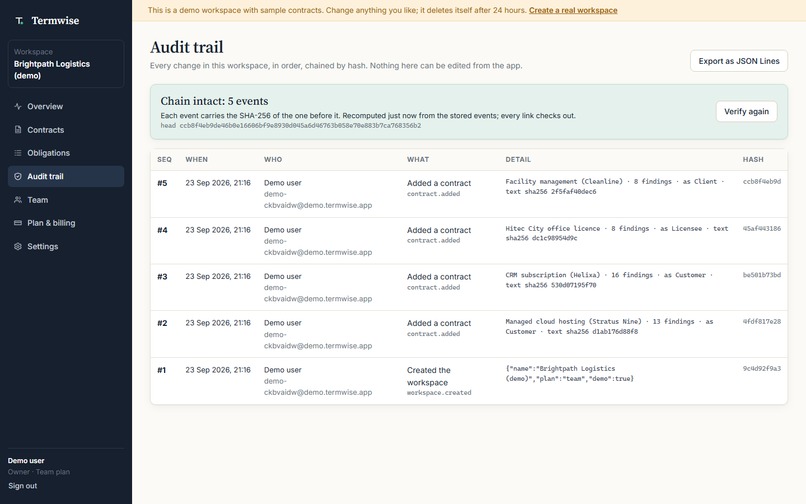The image size is (806, 504).
Task: Click Added a contract in row #5
Action: (x=439, y=183)
